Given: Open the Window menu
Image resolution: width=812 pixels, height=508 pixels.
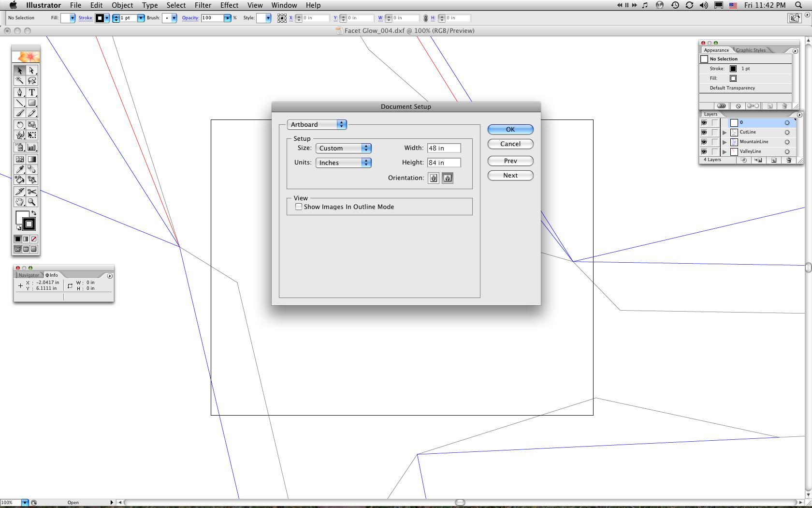Looking at the screenshot, I should (x=284, y=5).
